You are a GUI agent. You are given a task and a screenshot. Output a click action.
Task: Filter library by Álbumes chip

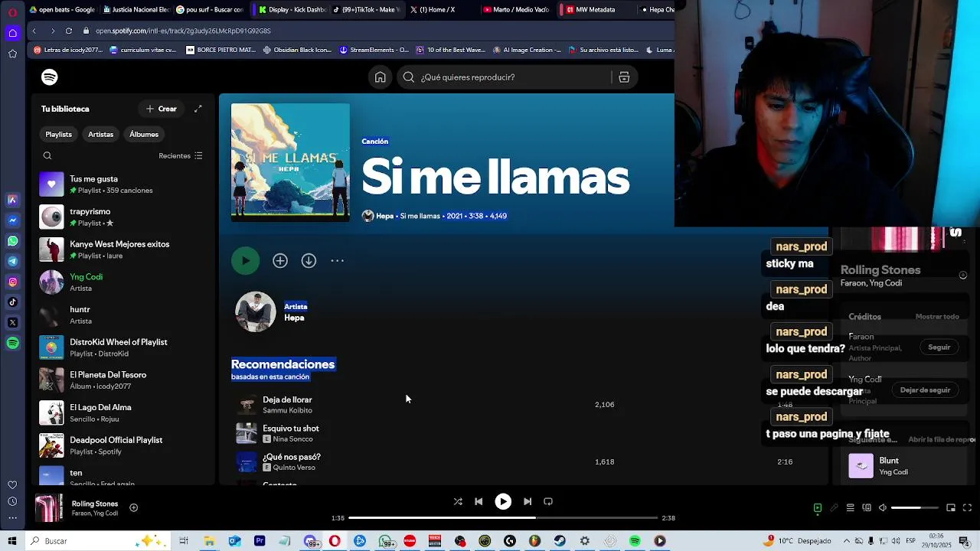(144, 135)
